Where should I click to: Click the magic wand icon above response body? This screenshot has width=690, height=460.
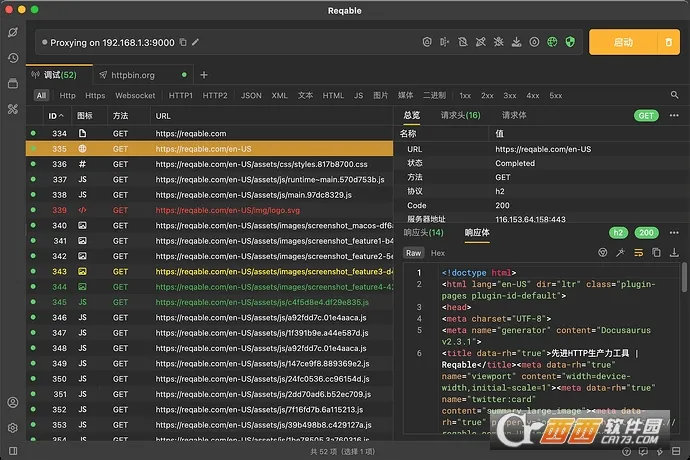coord(620,253)
